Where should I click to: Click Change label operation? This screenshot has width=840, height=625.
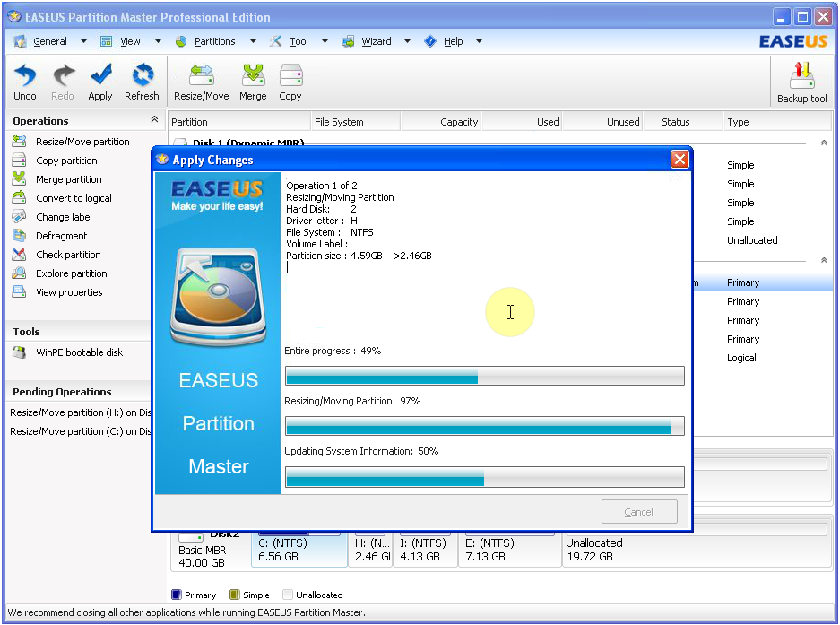point(64,216)
